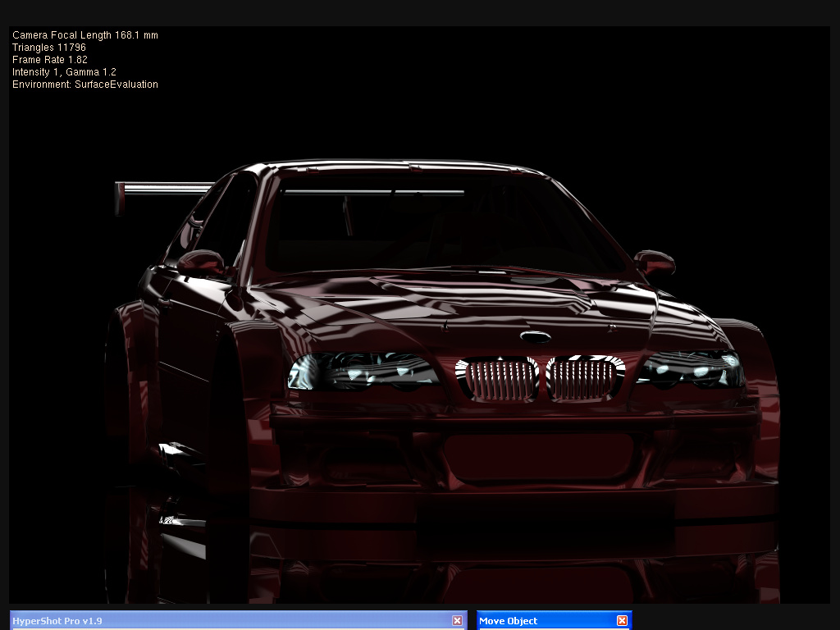Click the Intensity 1, Gamma 1.2 text
The image size is (840, 630).
click(x=64, y=72)
